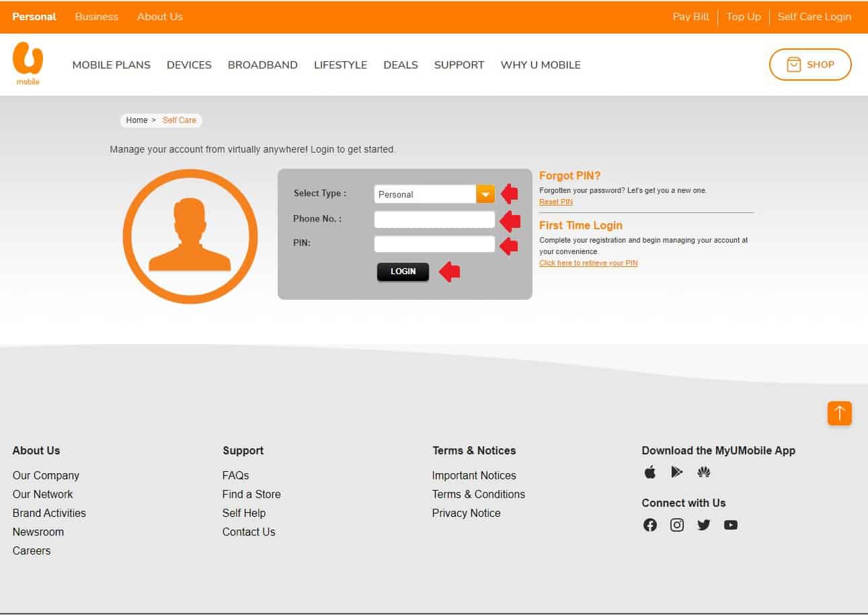Open Brand Activities footer link
868x615 pixels.
click(49, 513)
